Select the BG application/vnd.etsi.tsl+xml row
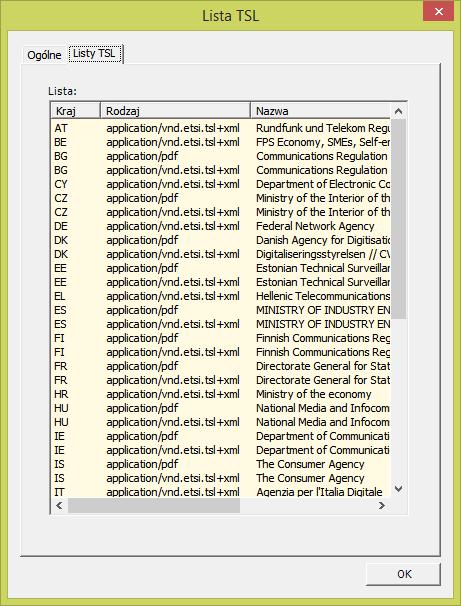461x606 pixels. 221,170
